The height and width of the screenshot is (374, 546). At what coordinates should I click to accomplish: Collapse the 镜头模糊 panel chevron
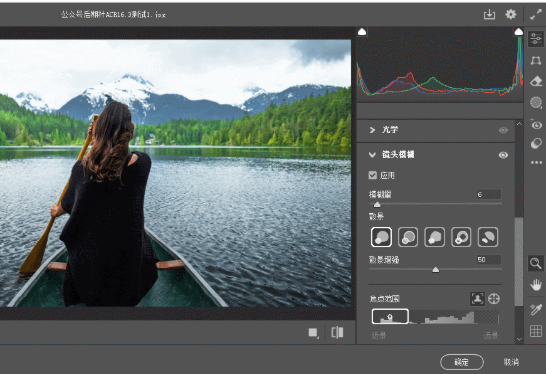click(372, 155)
